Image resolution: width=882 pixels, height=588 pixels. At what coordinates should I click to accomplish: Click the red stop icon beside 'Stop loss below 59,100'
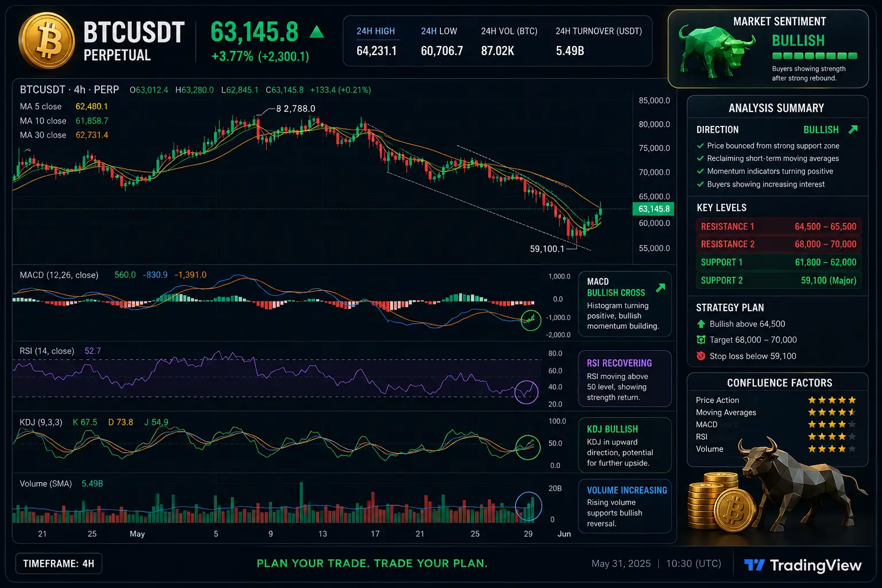pyautogui.click(x=701, y=356)
